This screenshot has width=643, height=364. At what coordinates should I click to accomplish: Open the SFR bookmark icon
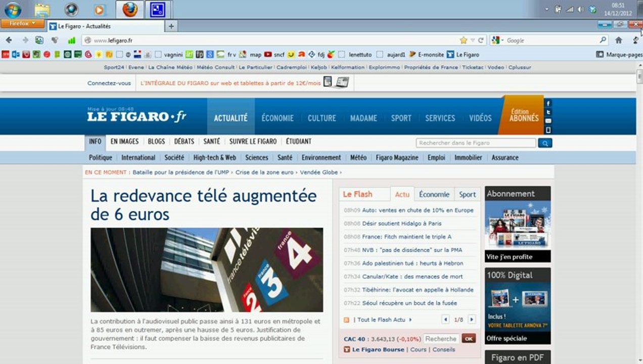[x=5, y=54]
